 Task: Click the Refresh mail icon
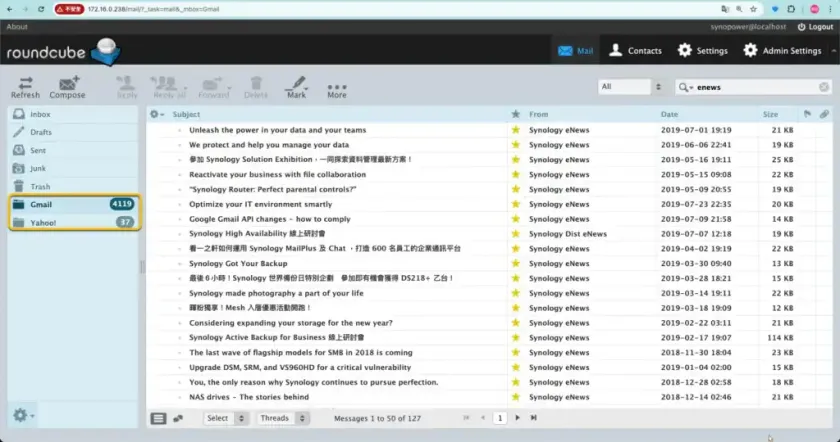tap(25, 85)
